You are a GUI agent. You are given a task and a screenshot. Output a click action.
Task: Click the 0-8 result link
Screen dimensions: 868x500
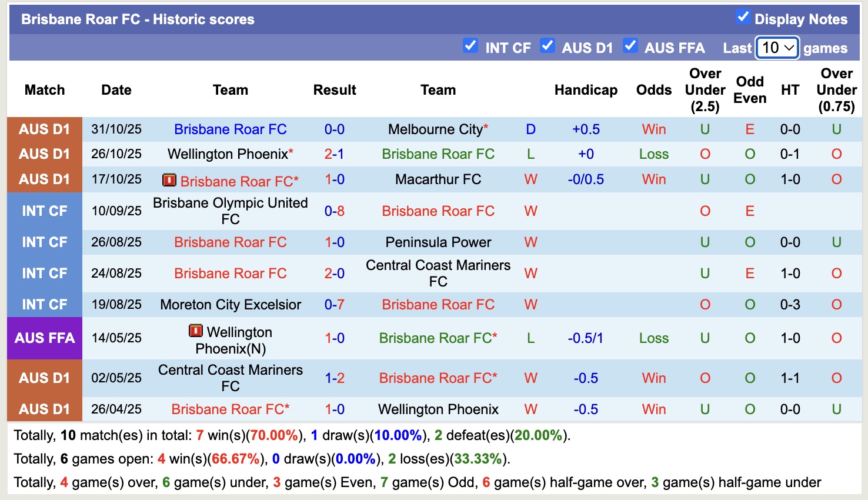334,211
